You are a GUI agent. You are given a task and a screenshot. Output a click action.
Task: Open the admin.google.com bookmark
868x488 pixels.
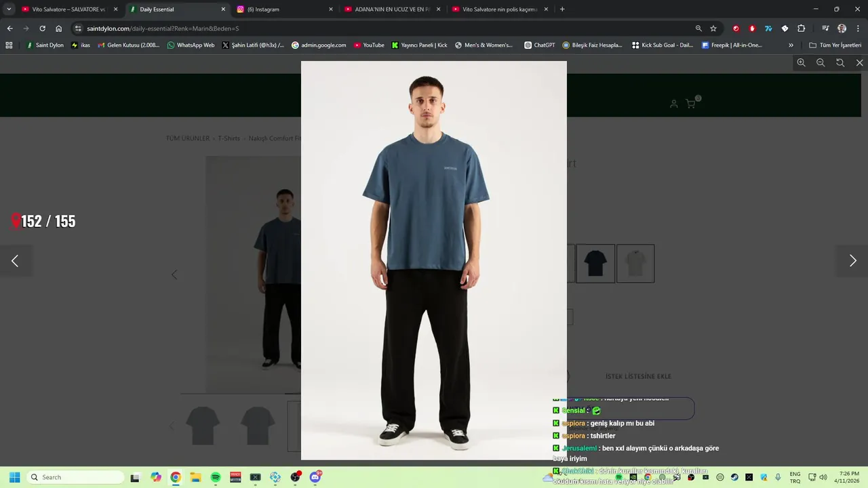click(319, 45)
